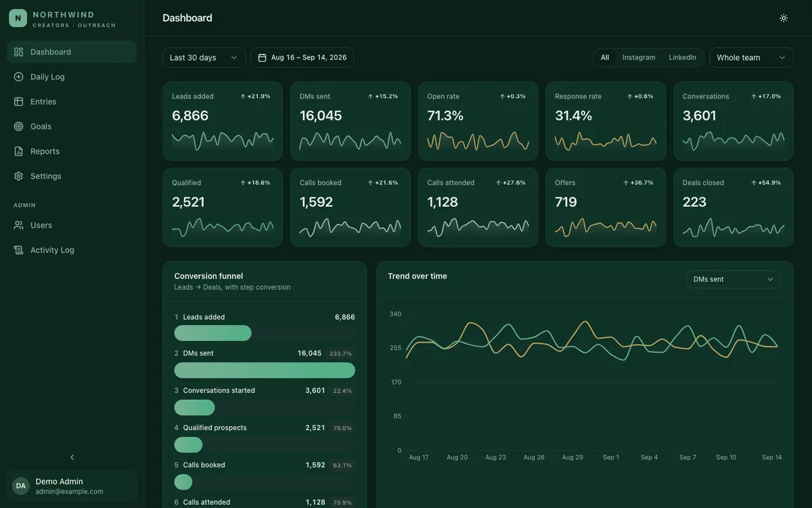Screen dimensions: 812x508
Task: Click the Demo Admin account card
Action: pyautogui.click(x=72, y=486)
